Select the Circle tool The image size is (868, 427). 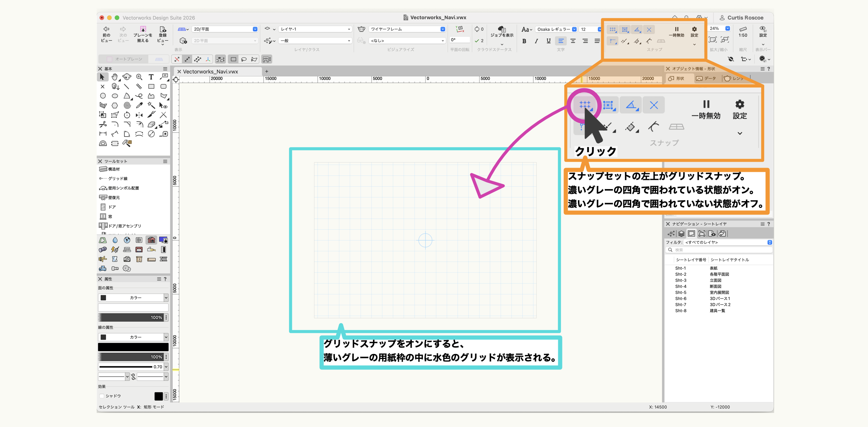pyautogui.click(x=103, y=96)
